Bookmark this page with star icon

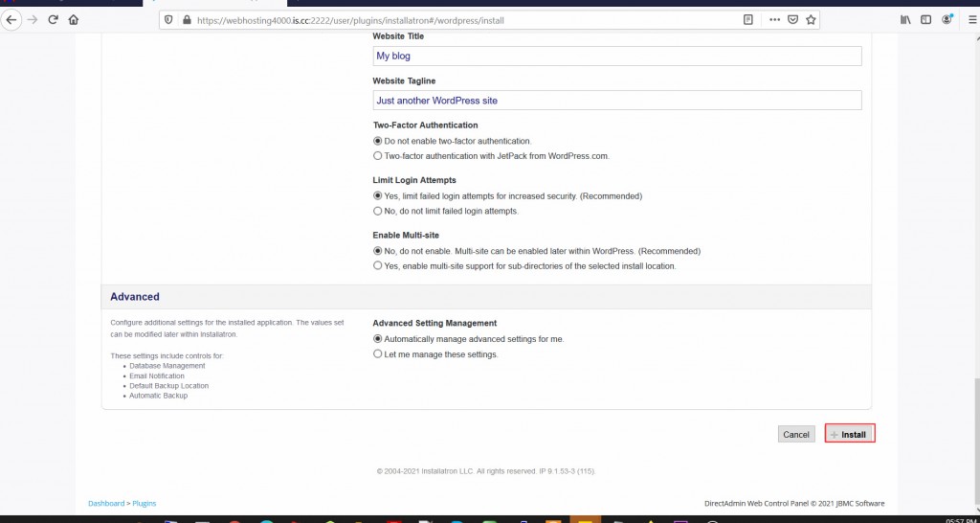click(x=811, y=20)
